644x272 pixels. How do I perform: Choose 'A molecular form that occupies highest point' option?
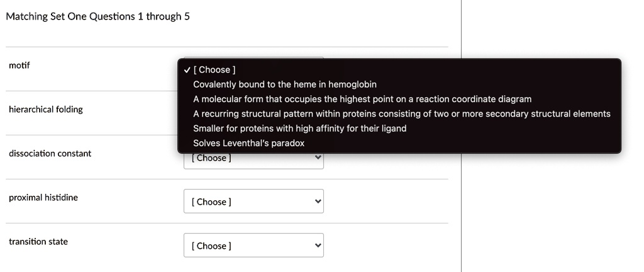coord(362,99)
